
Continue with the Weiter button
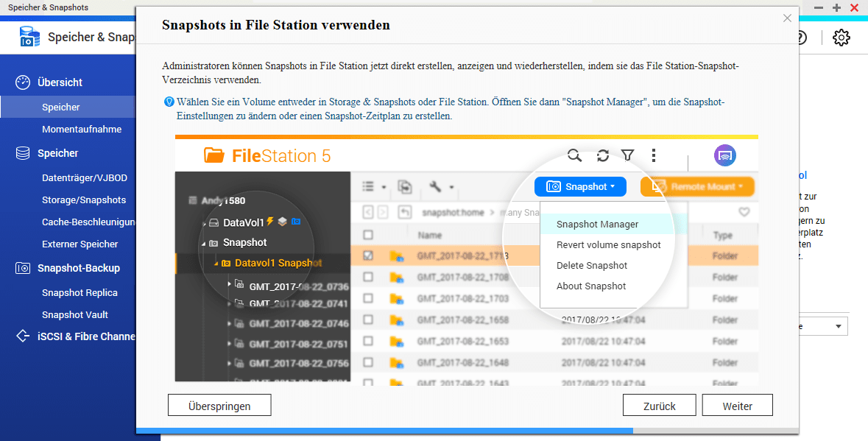pyautogui.click(x=738, y=406)
